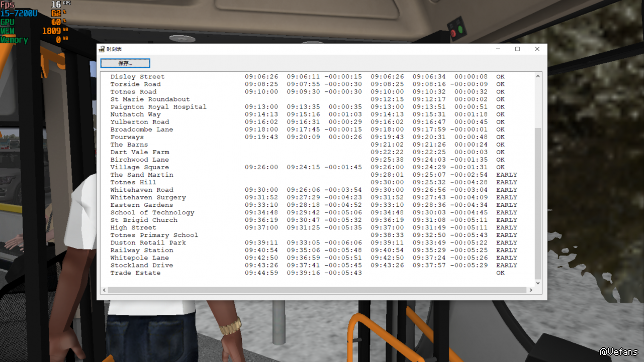Click the vertical scrollbar up arrow
The width and height of the screenshot is (644, 362).
[538, 76]
